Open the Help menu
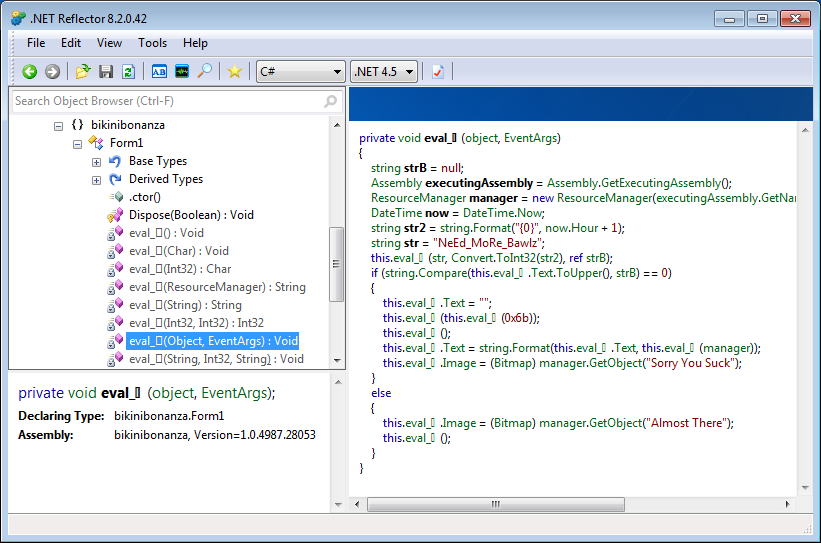The image size is (821, 543). tap(195, 43)
